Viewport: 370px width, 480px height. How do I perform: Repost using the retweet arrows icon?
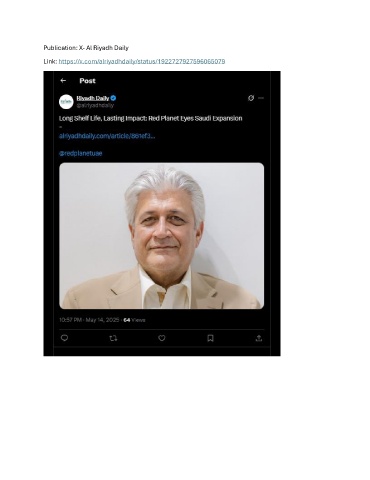click(113, 338)
